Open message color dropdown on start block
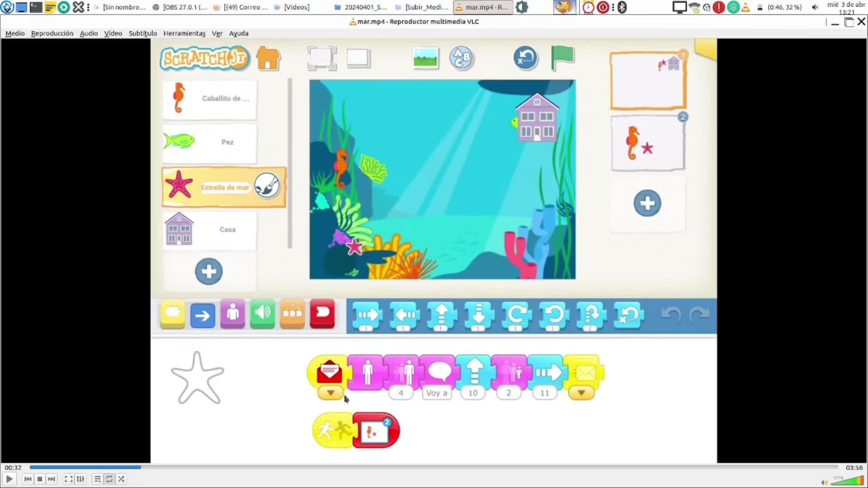The height and width of the screenshot is (488, 868). click(330, 393)
